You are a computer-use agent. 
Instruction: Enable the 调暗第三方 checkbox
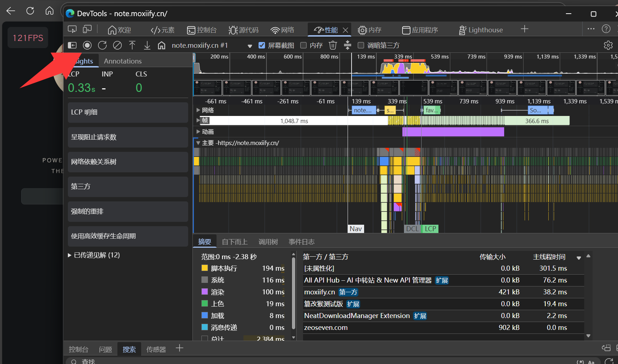(x=361, y=45)
